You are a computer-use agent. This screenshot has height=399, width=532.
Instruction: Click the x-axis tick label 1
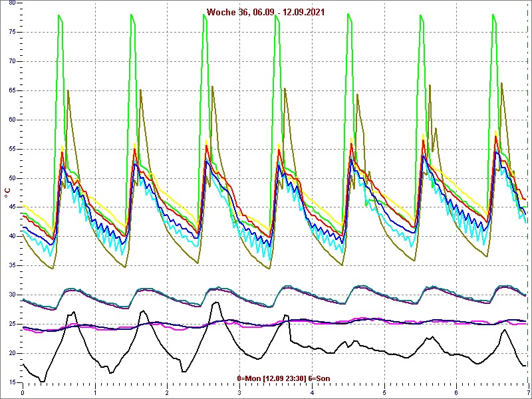click(x=95, y=393)
